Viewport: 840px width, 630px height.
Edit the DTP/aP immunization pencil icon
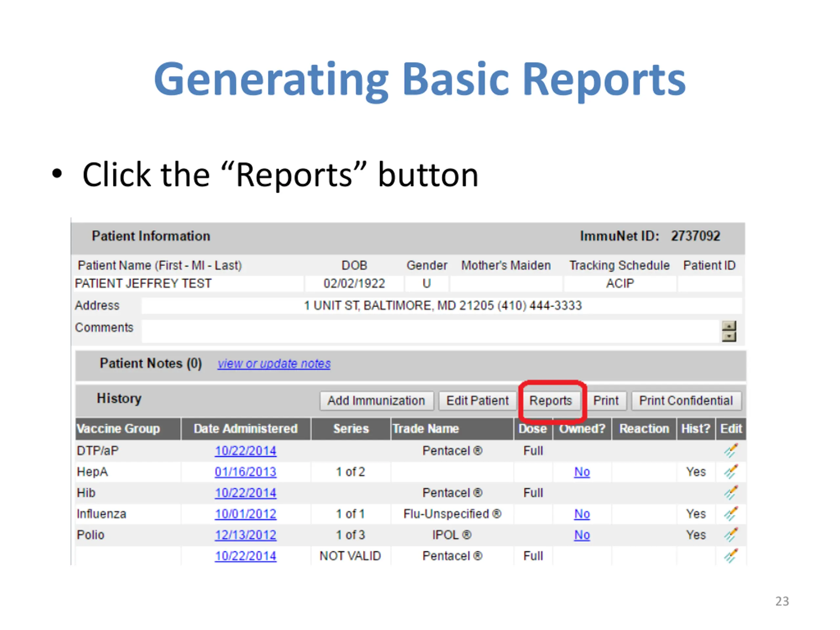(731, 451)
